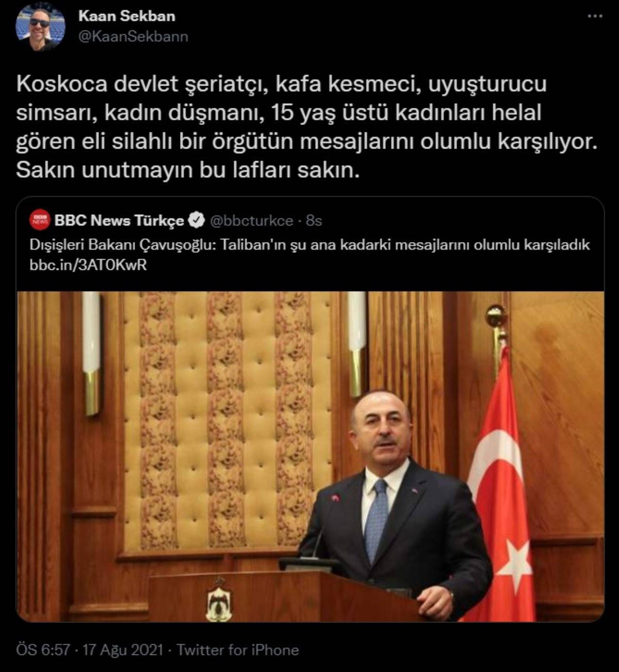Open the Twitter for iPhone source link
Image resolution: width=619 pixels, height=672 pixels.
point(238,650)
